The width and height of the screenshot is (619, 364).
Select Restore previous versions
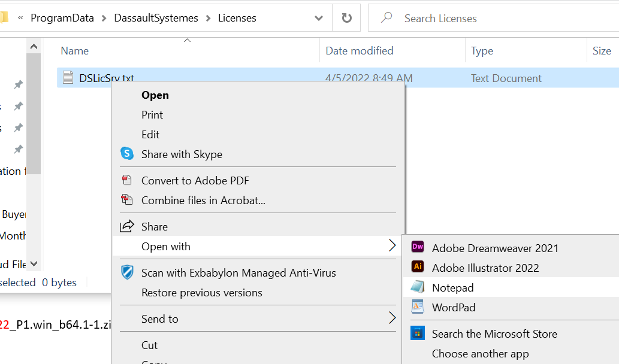(x=202, y=293)
